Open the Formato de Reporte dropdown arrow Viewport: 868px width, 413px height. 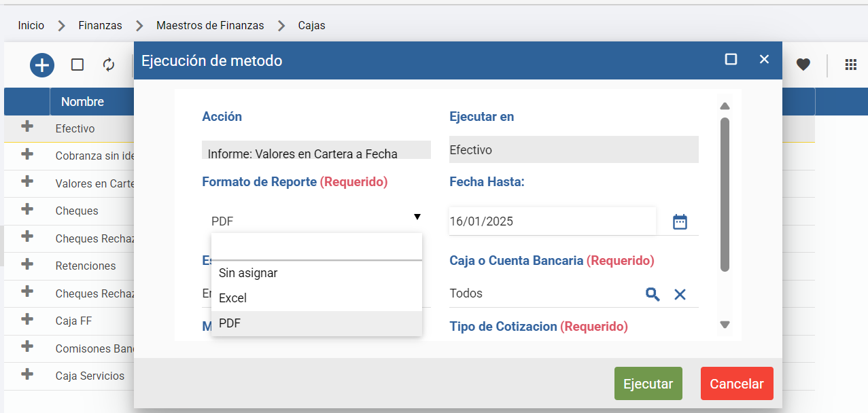pos(417,217)
